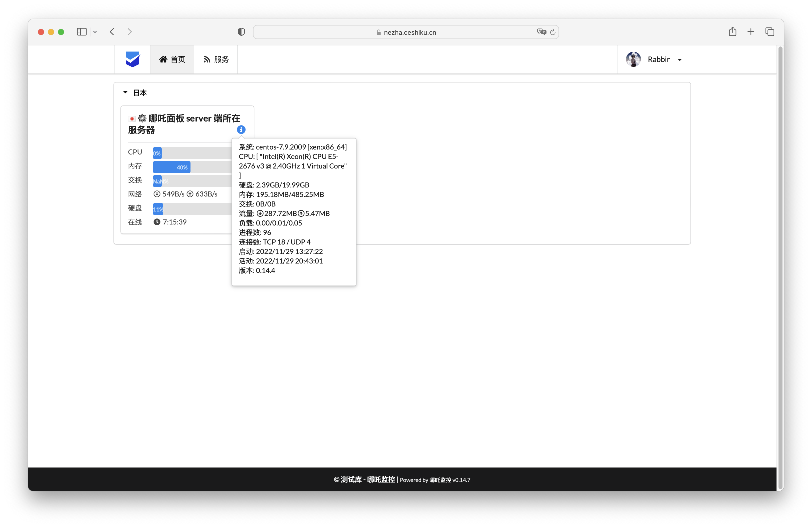Reload the page with refresh icon
Screen dimensions: 812x528
[x=553, y=32]
